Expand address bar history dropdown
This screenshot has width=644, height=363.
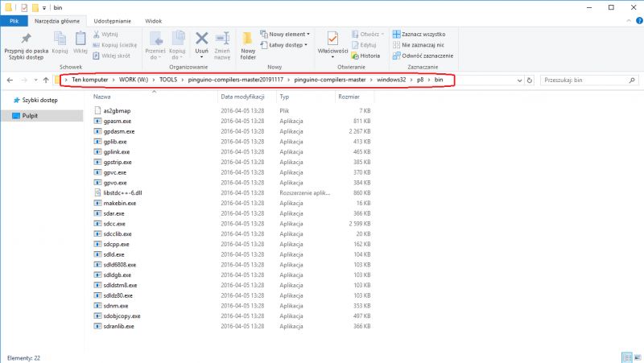[519, 80]
